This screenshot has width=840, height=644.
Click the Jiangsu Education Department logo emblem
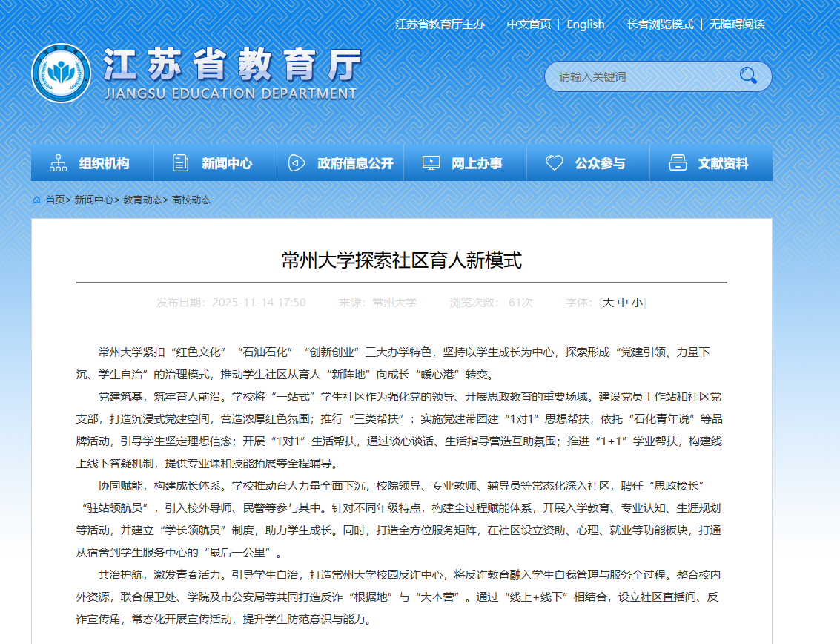tap(61, 74)
